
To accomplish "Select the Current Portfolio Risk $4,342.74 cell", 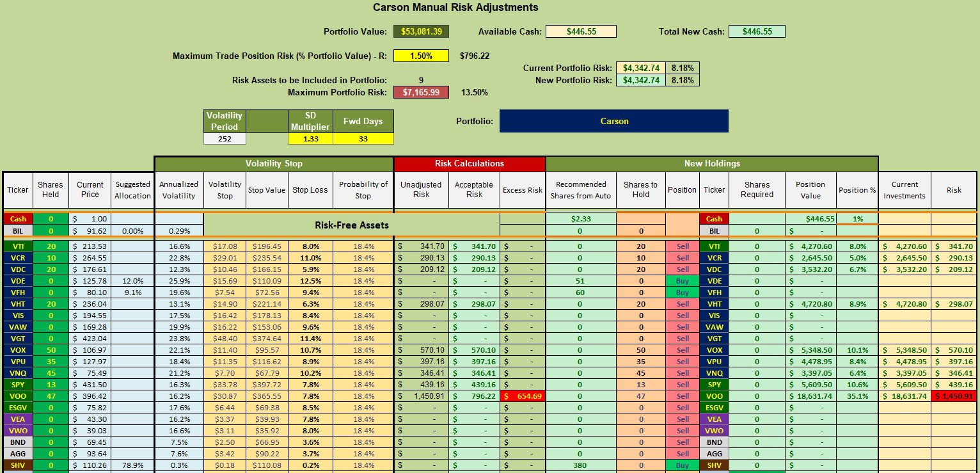I will 640,68.
